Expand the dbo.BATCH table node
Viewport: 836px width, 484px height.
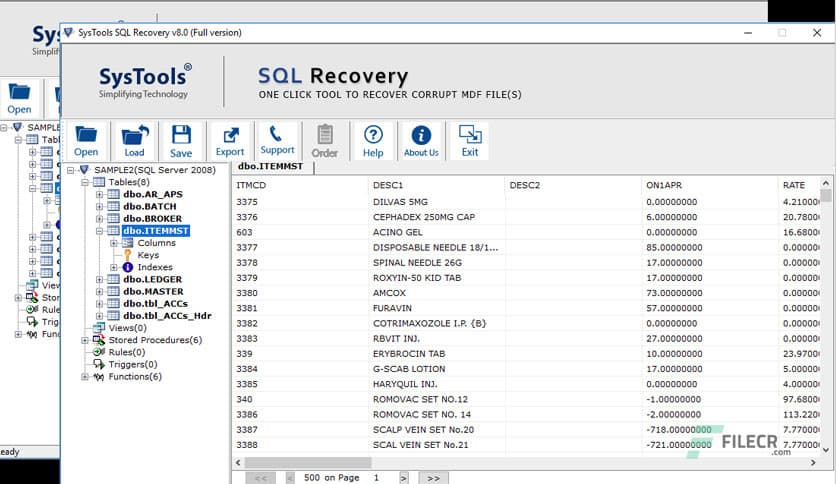pyautogui.click(x=100, y=207)
